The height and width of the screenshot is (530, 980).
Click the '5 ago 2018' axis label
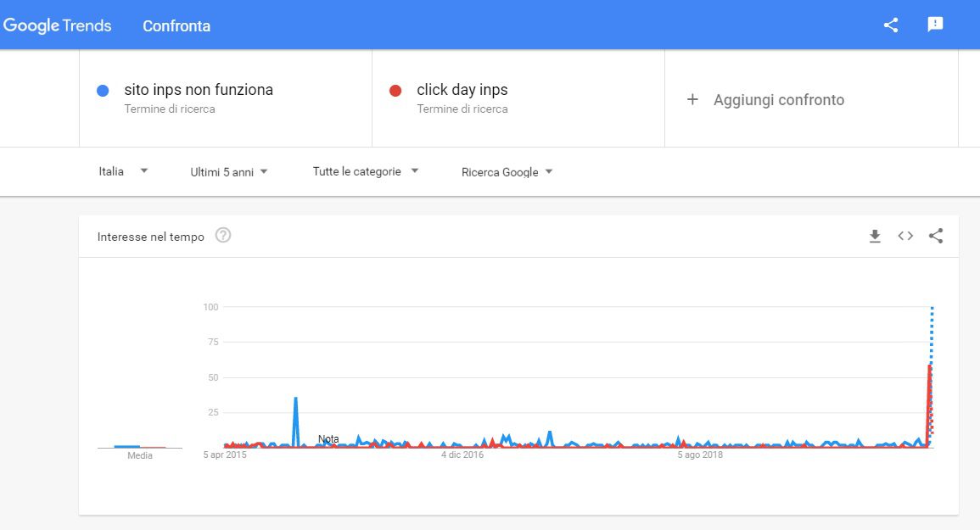pyautogui.click(x=700, y=455)
